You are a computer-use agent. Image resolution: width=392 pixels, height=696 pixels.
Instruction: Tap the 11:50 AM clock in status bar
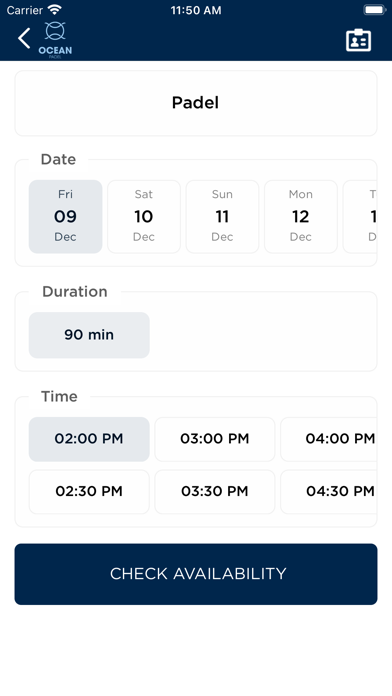click(x=196, y=10)
